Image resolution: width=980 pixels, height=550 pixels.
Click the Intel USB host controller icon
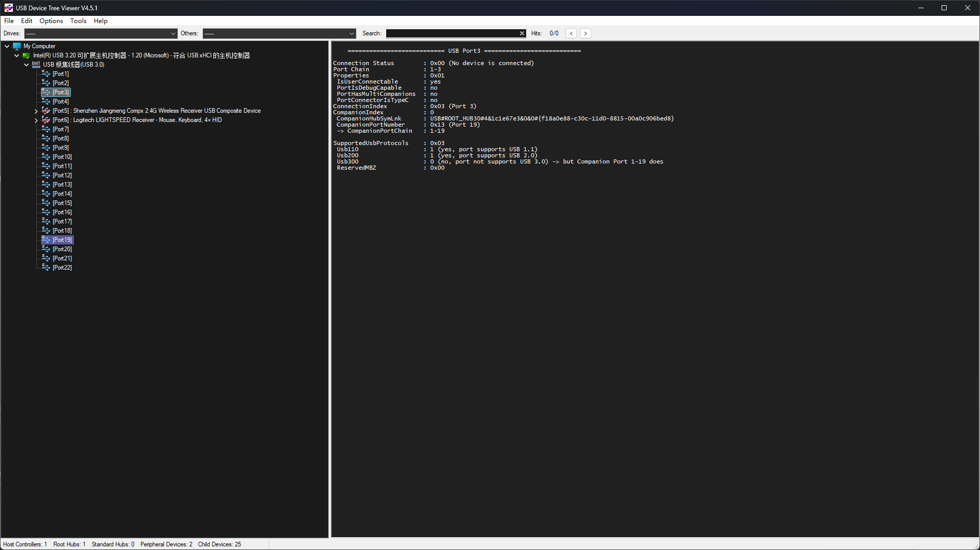click(x=26, y=55)
